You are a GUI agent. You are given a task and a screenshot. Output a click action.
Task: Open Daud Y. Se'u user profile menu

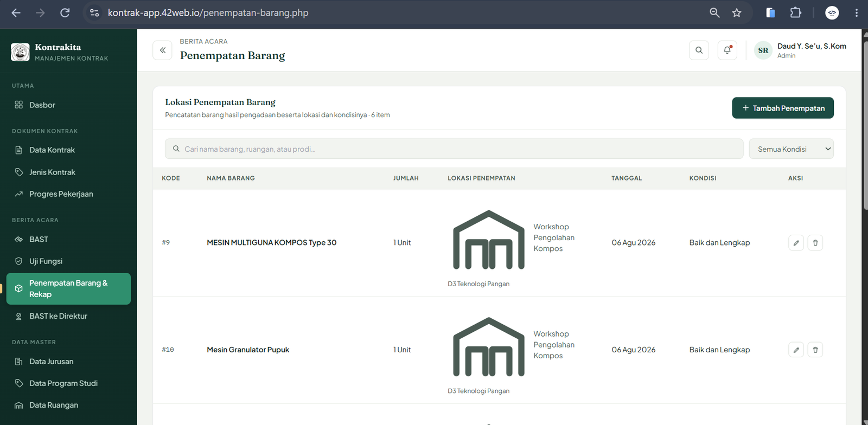click(801, 50)
